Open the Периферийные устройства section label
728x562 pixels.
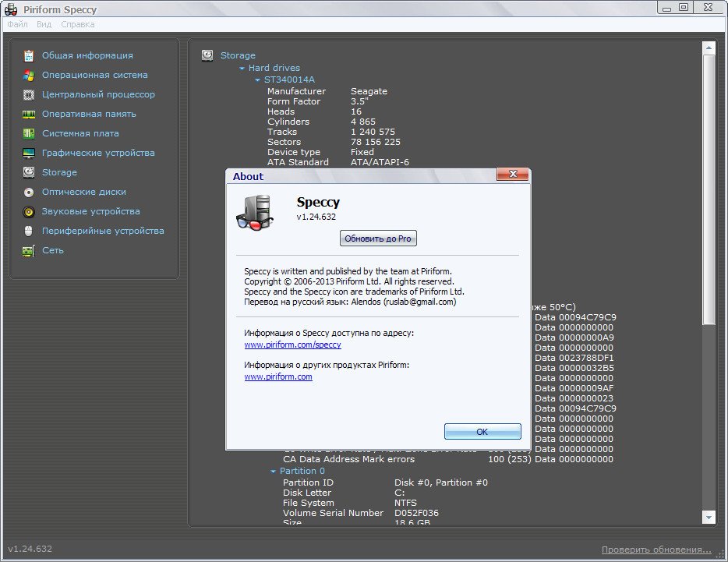pos(103,231)
